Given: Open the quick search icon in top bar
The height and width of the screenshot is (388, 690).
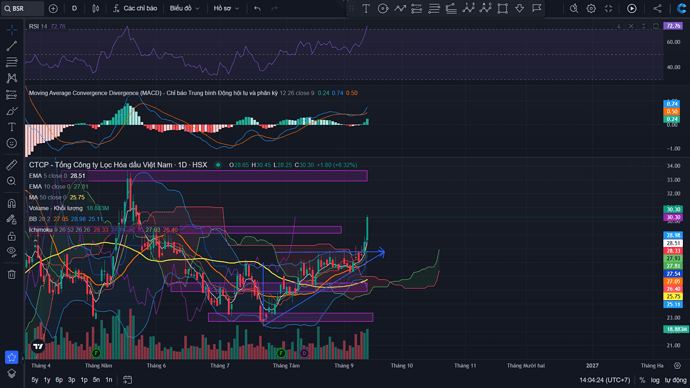Looking at the screenshot, I should click(574, 8).
